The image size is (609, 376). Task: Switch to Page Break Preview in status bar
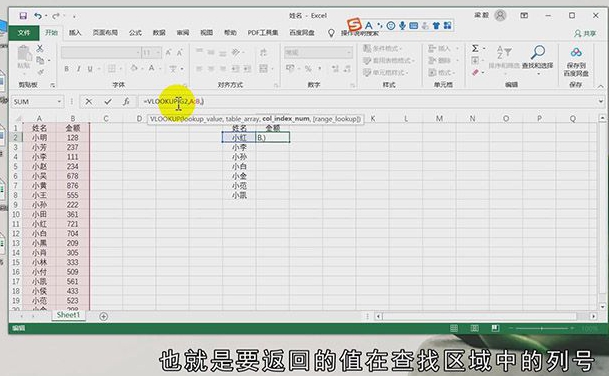click(x=495, y=328)
